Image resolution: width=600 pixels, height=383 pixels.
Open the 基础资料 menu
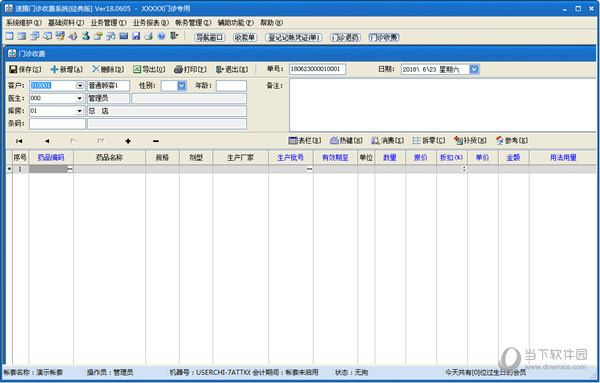coord(66,23)
